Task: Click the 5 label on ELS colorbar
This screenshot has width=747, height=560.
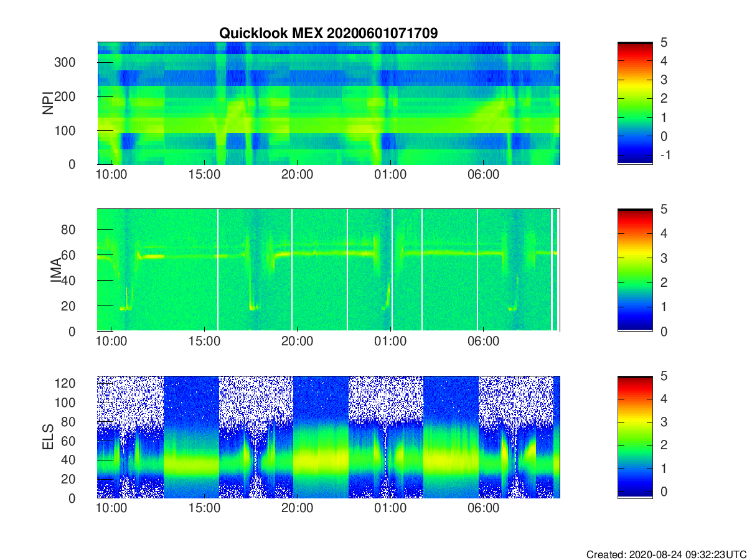Action: coord(664,376)
